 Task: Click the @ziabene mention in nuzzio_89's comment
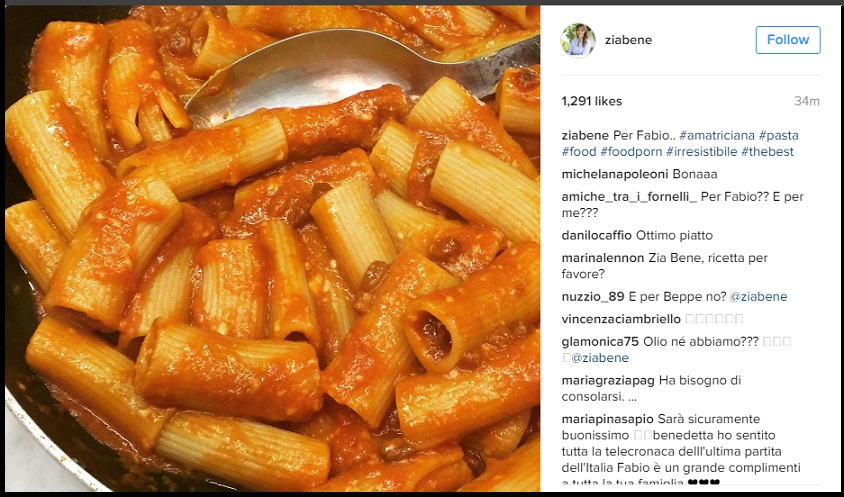[758, 297]
